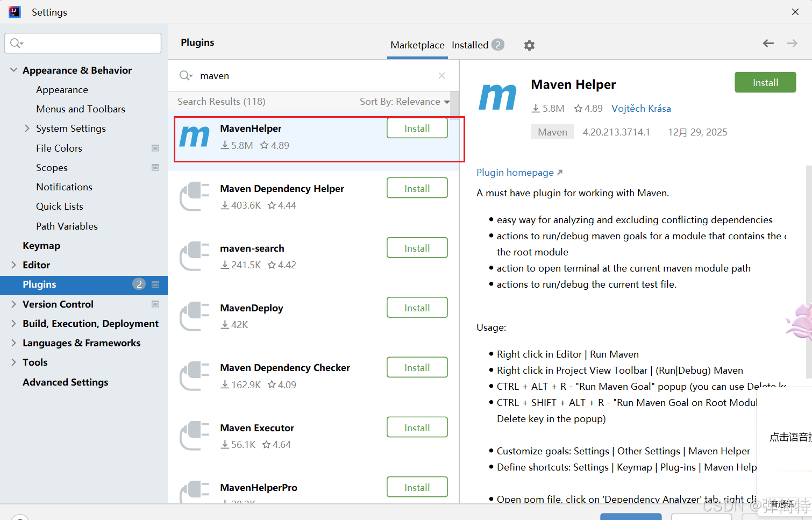Expand the Version Control section
The height and width of the screenshot is (520, 812).
tap(13, 304)
